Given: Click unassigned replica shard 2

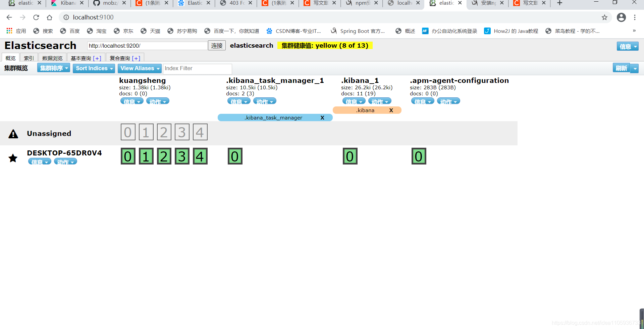Looking at the screenshot, I should pos(164,132).
